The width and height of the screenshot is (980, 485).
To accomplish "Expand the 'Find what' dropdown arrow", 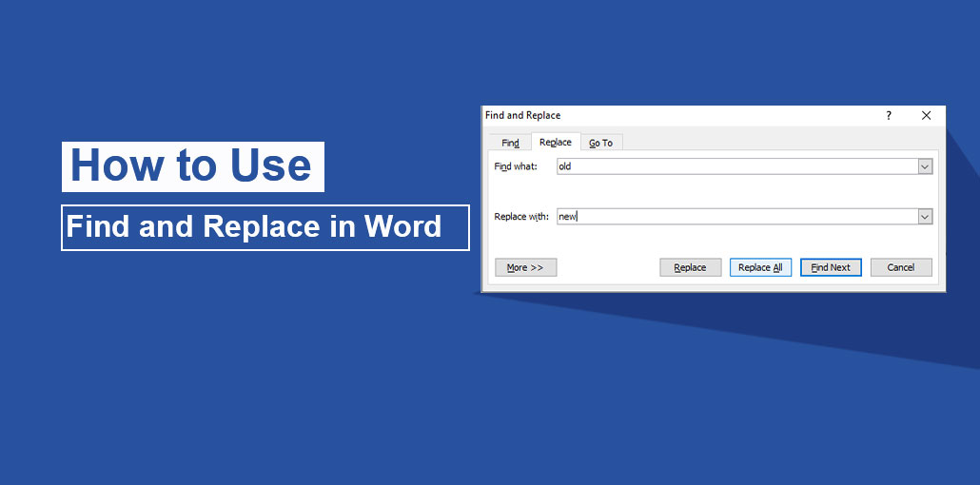I will pyautogui.click(x=926, y=166).
